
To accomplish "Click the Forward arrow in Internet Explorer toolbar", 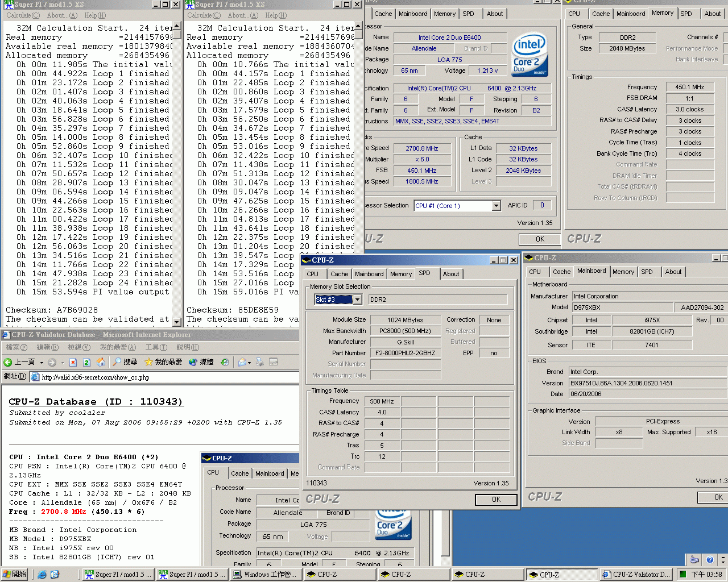I will [x=52, y=362].
